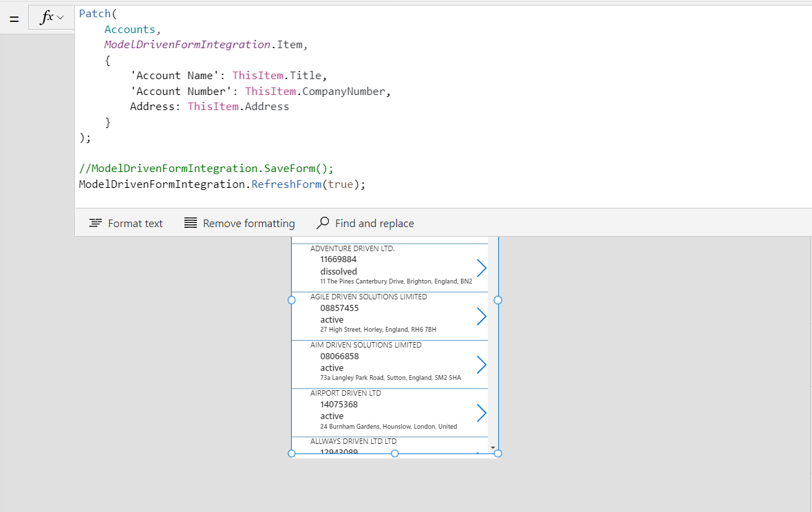Expand AIRPORT DRIVEN LTD details
This screenshot has width=812, height=512.
click(481, 412)
